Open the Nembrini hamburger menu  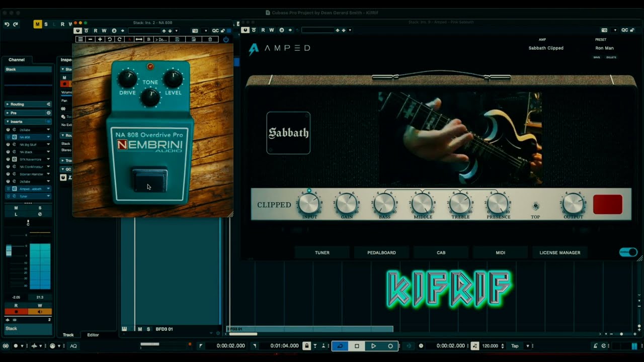point(80,39)
